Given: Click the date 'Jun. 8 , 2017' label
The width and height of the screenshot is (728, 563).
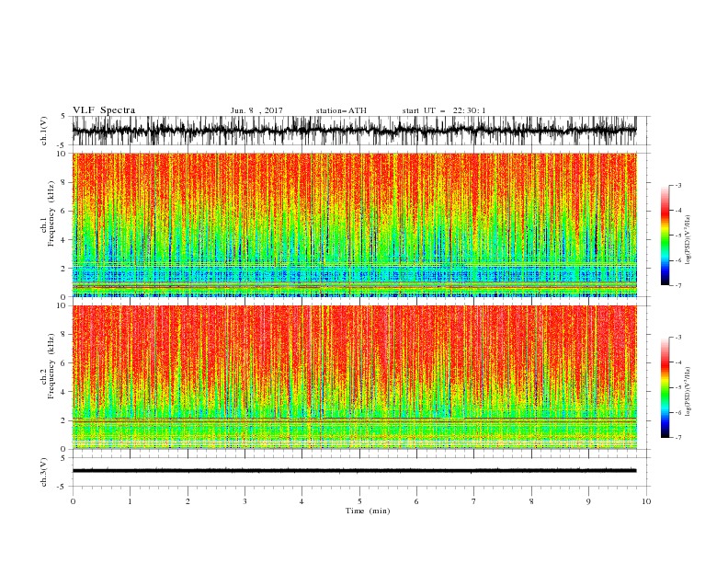Looking at the screenshot, I should click(x=256, y=110).
